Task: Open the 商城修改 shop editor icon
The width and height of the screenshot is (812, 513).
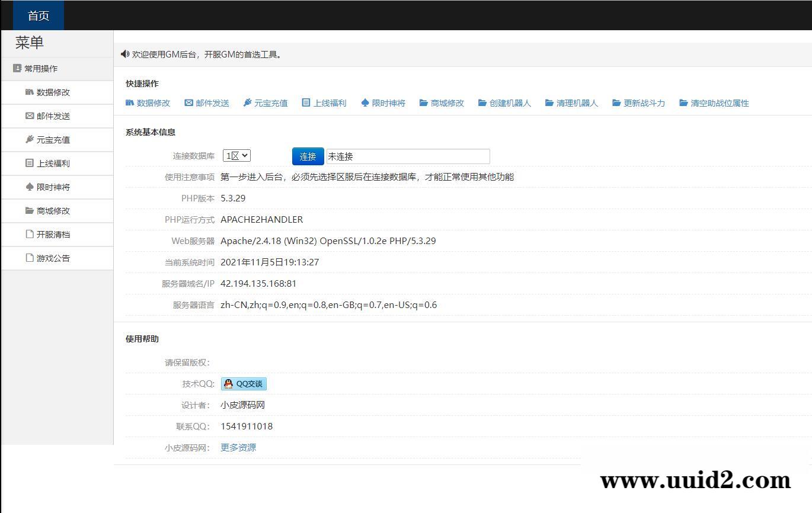Action: (441, 102)
